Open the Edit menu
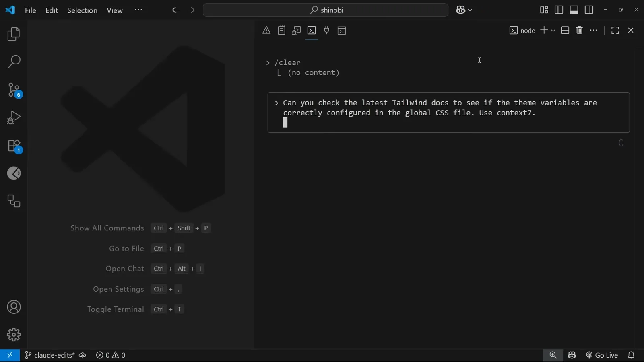The height and width of the screenshot is (362, 644). click(52, 10)
